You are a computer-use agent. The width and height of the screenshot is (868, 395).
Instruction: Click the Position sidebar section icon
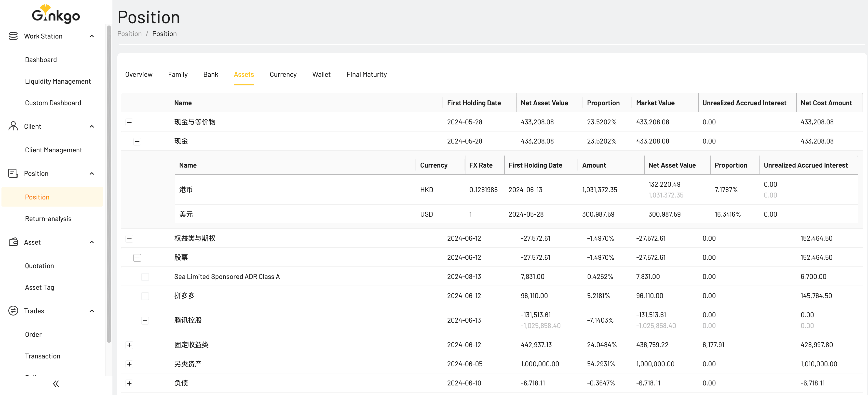point(13,173)
